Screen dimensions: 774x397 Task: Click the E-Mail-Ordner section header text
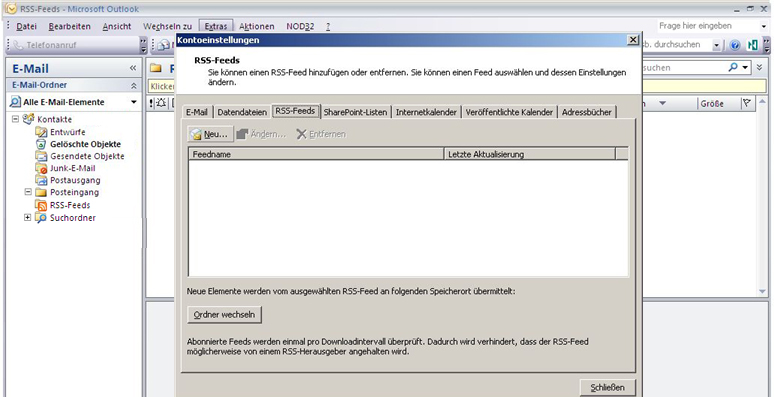39,85
